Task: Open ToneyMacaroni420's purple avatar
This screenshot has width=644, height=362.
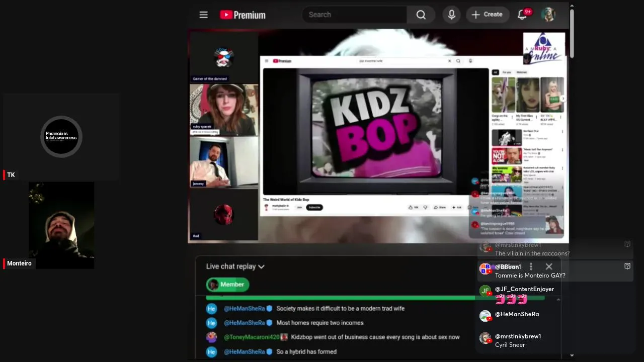Action: click(x=211, y=337)
